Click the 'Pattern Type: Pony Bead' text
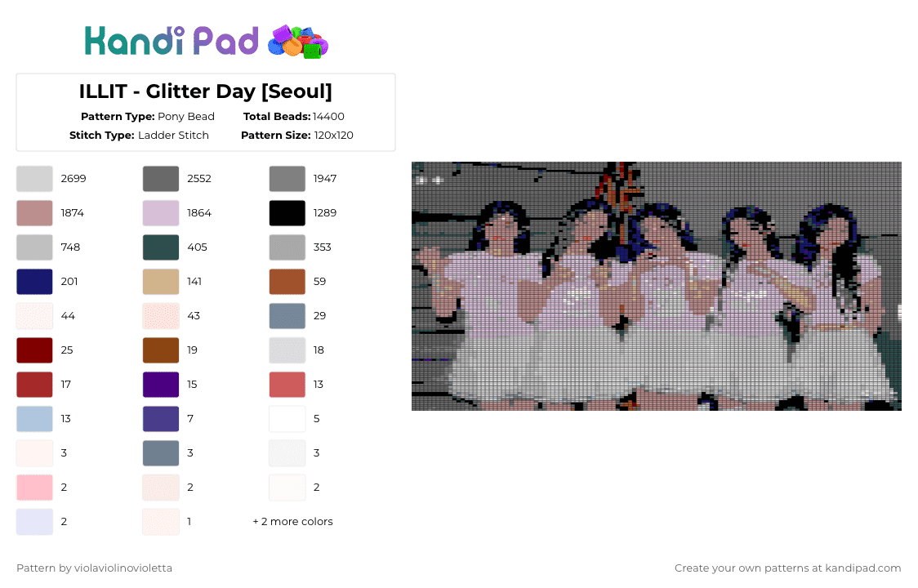Image resolution: width=918 pixels, height=588 pixels. click(148, 117)
